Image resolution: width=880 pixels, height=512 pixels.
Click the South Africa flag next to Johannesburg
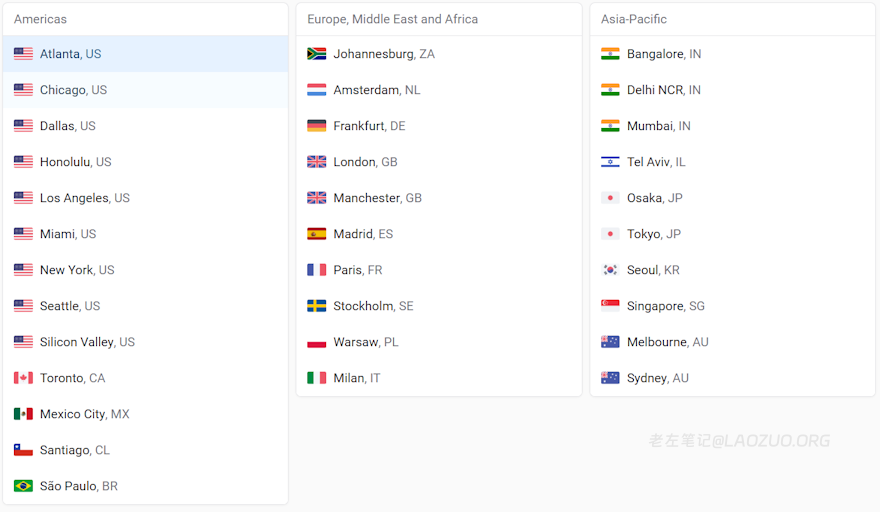317,54
